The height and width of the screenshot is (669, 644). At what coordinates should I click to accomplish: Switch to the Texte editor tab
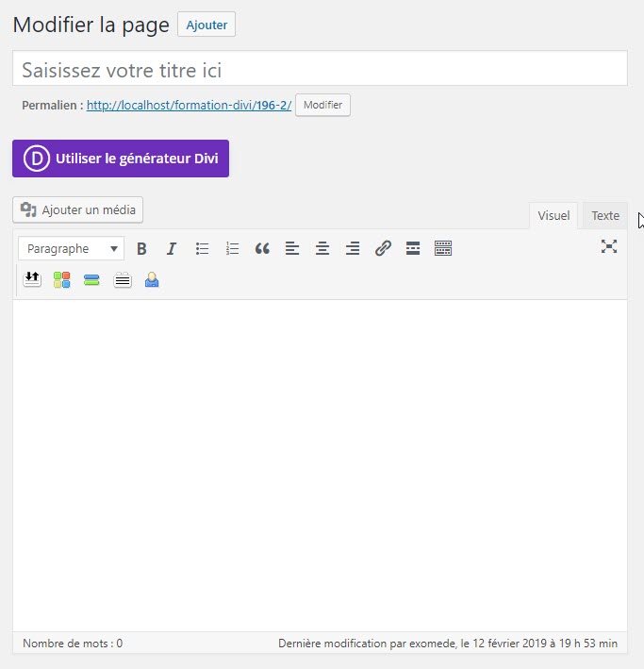pyautogui.click(x=605, y=216)
